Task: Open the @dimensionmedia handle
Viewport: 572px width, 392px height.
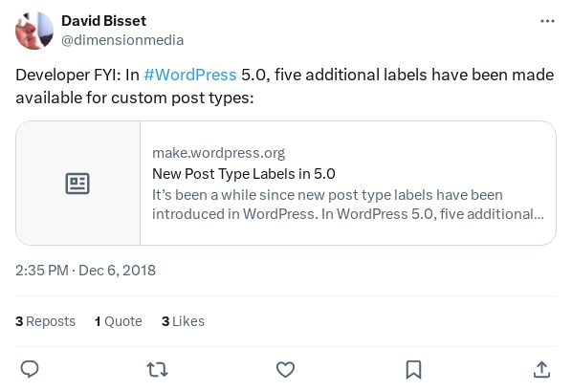Action: (x=122, y=40)
